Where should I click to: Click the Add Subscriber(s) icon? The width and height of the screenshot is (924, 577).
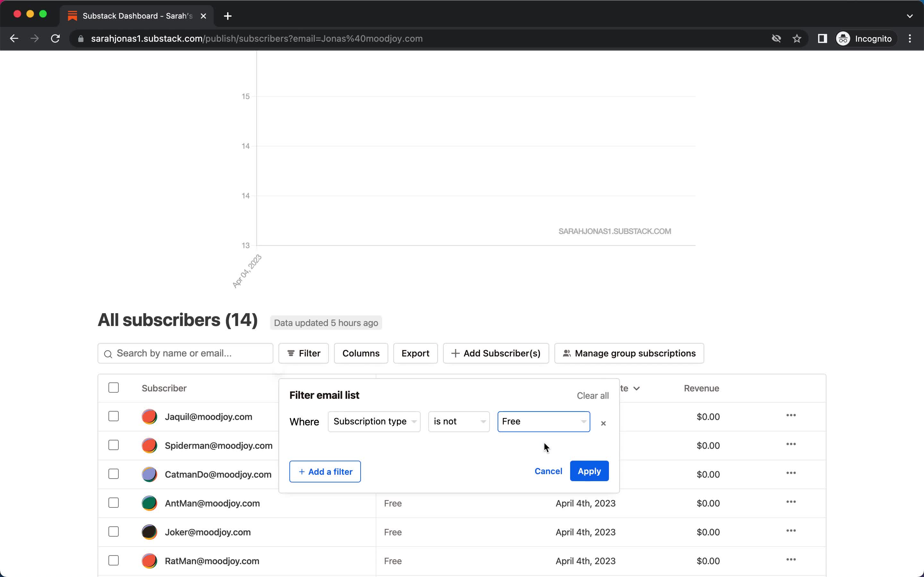(455, 353)
